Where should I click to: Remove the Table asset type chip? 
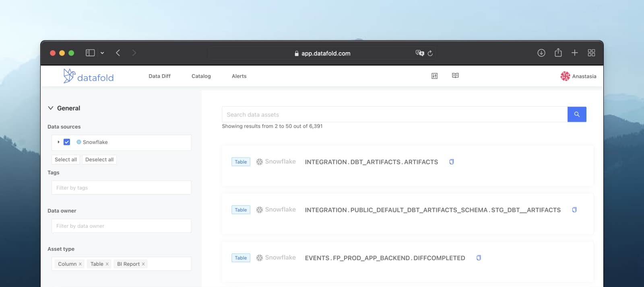point(107,264)
